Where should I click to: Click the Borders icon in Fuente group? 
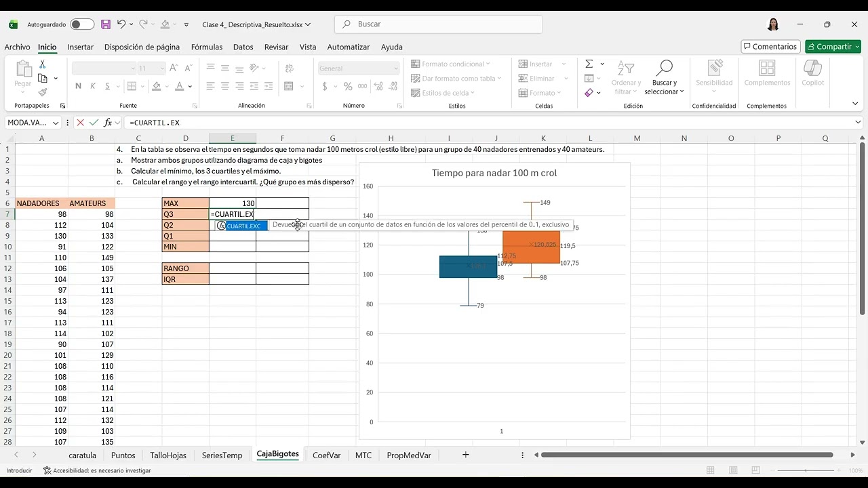tap(132, 86)
